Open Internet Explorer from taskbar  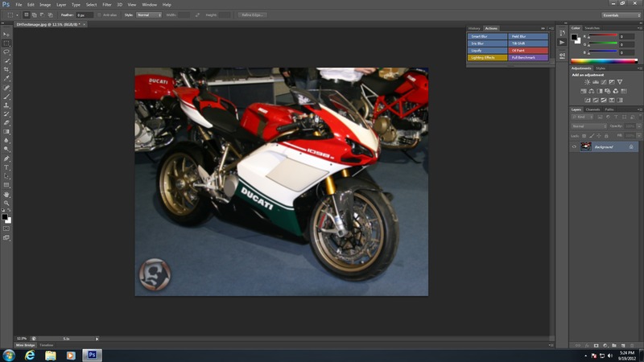(x=30, y=354)
